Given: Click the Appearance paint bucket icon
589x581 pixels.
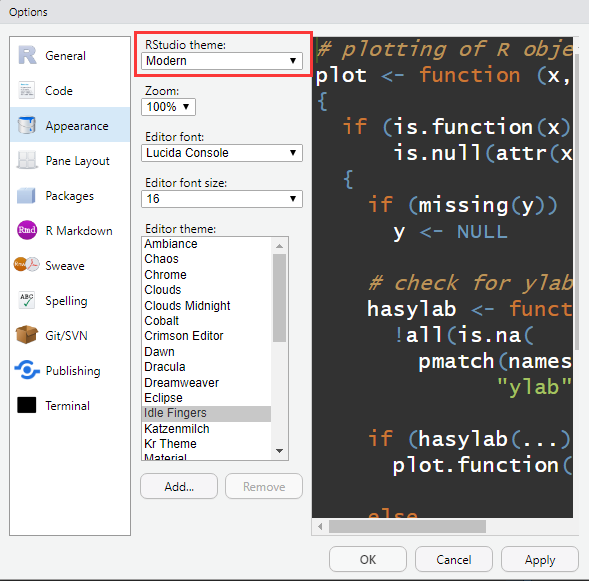Looking at the screenshot, I should point(26,125).
